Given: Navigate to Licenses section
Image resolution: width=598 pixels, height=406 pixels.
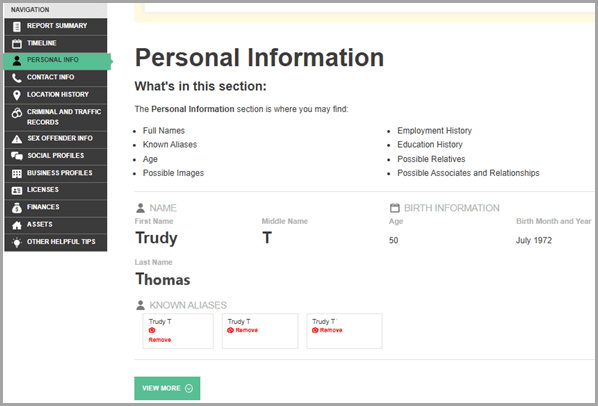Looking at the screenshot, I should (x=56, y=191).
